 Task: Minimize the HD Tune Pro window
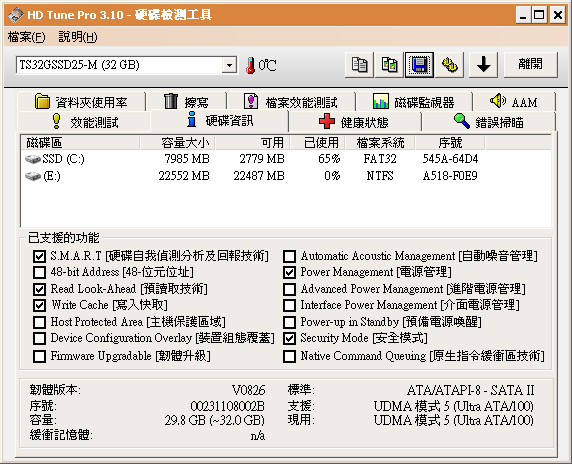click(x=523, y=15)
